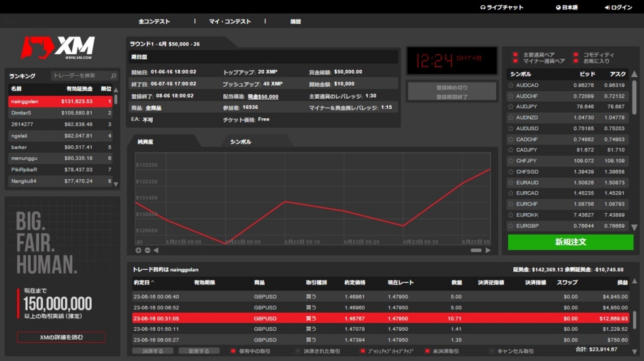Click the XMの詳細を読む button

coord(61,337)
